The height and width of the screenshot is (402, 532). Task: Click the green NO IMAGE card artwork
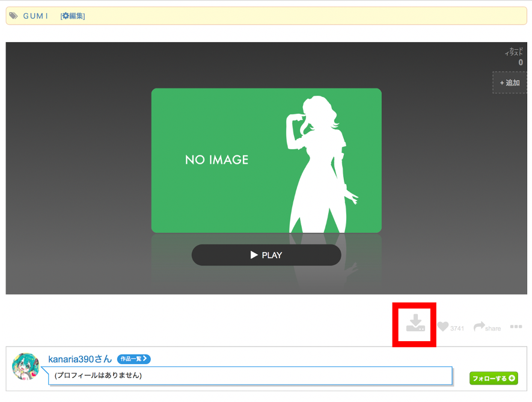tap(266, 161)
